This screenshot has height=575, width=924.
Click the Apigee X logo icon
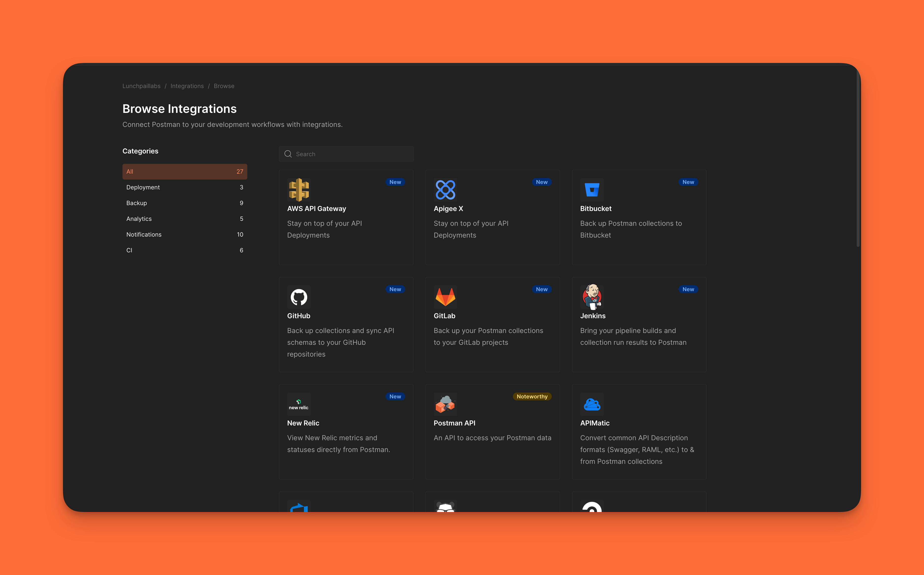[445, 189]
